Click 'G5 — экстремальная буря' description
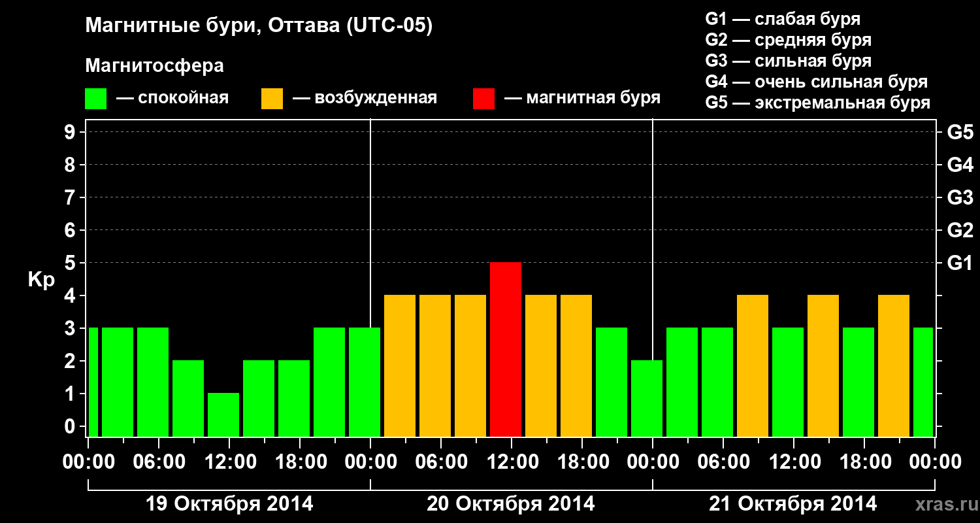This screenshot has width=980, height=523. point(817,103)
